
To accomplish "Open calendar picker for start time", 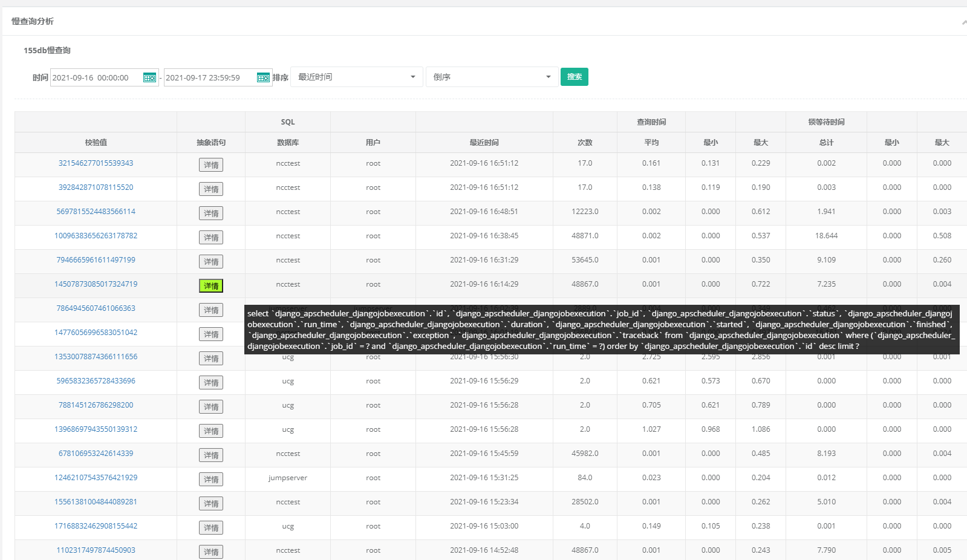I will 149,77.
